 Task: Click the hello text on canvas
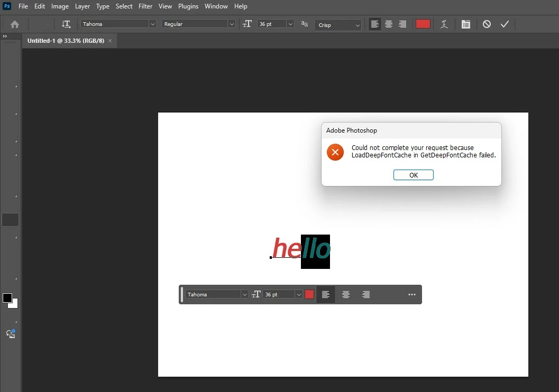point(301,248)
